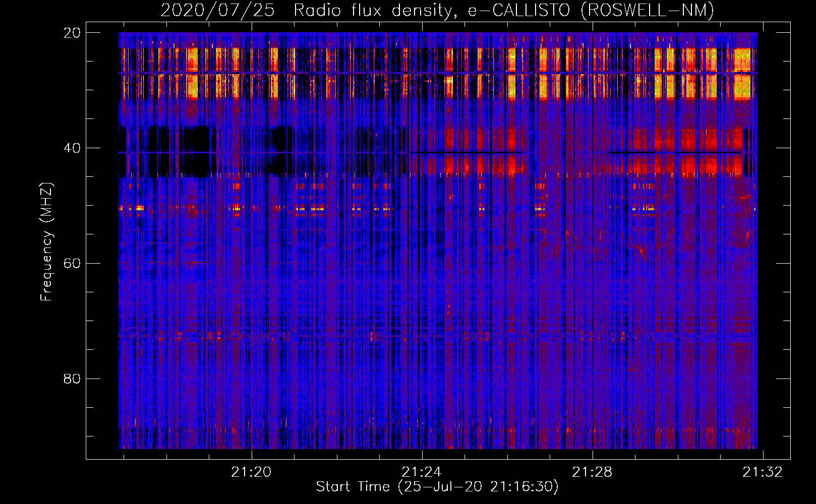This screenshot has width=816, height=504.
Task: Click the 21:24 time tick label
Action: tap(422, 472)
